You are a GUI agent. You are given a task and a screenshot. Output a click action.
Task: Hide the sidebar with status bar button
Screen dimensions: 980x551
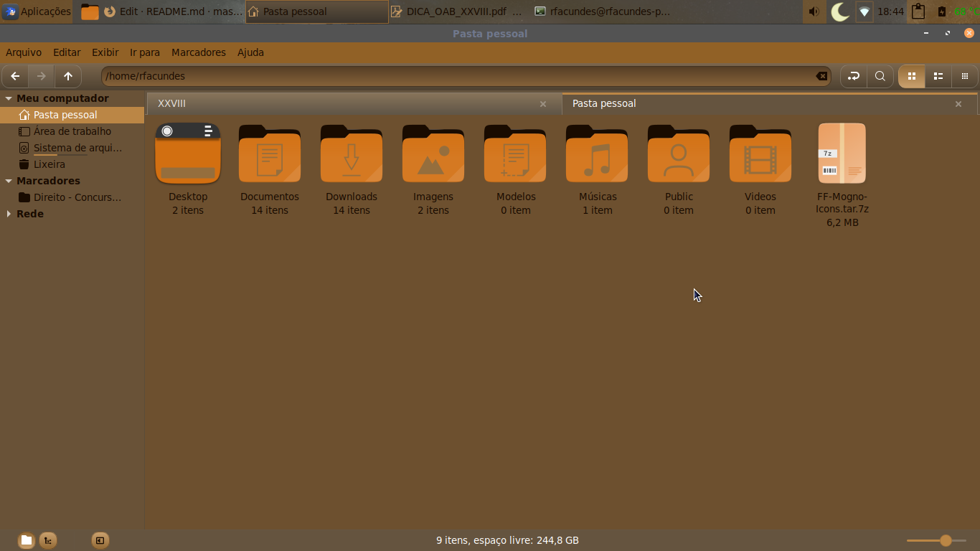(100, 540)
